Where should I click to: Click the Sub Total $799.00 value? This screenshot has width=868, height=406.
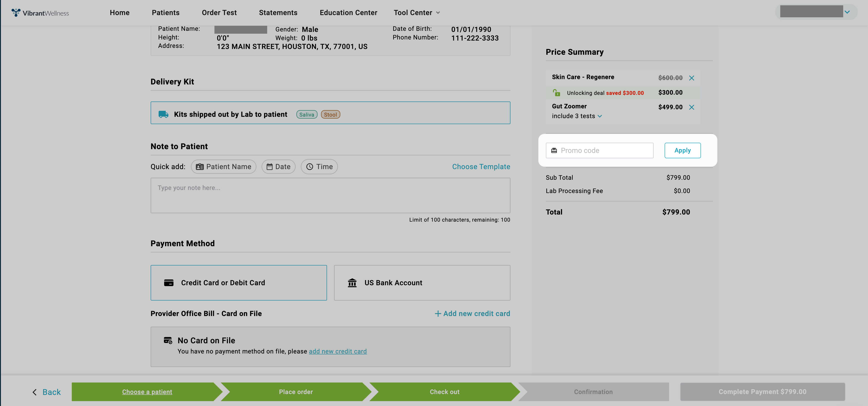pos(678,178)
